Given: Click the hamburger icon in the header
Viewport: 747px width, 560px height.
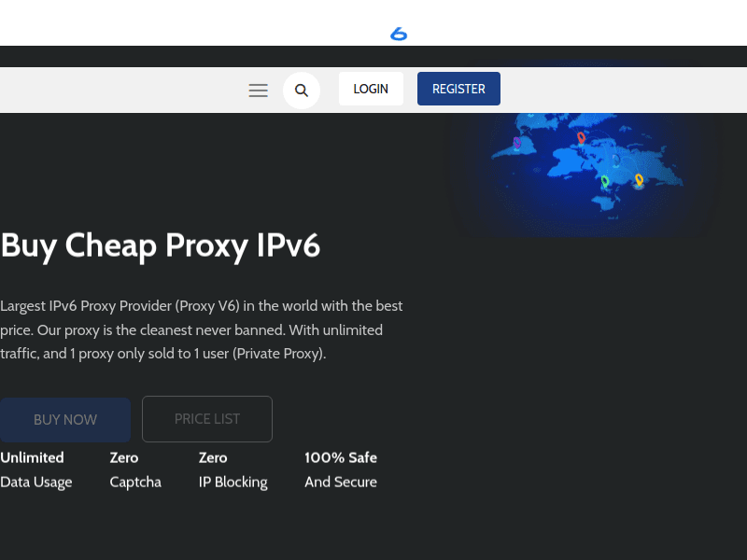Looking at the screenshot, I should click(258, 90).
